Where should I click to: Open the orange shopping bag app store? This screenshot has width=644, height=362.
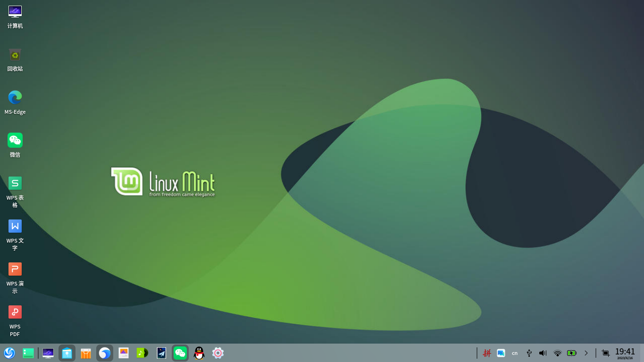point(86,353)
